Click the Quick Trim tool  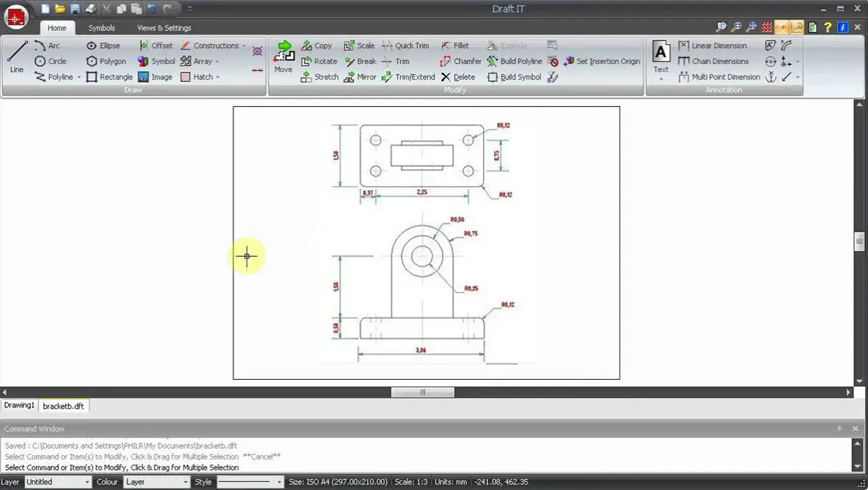pos(405,46)
